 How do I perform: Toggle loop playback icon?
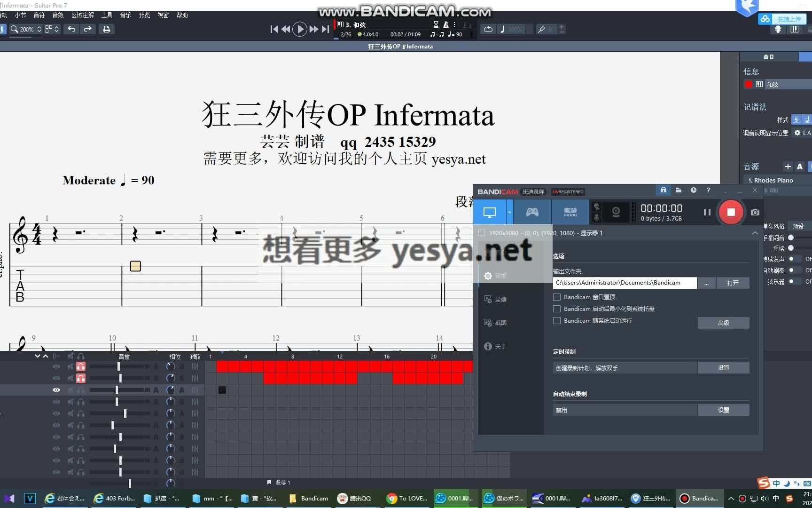488,29
